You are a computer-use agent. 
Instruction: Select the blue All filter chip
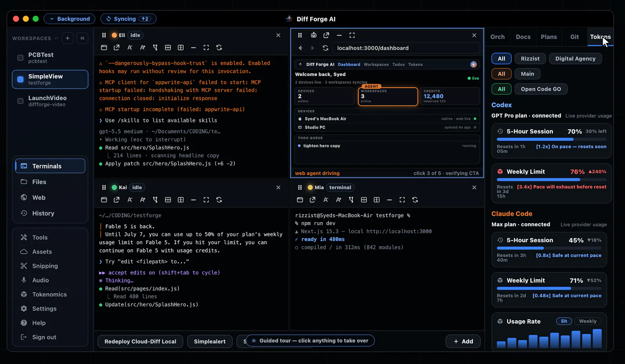tap(502, 59)
